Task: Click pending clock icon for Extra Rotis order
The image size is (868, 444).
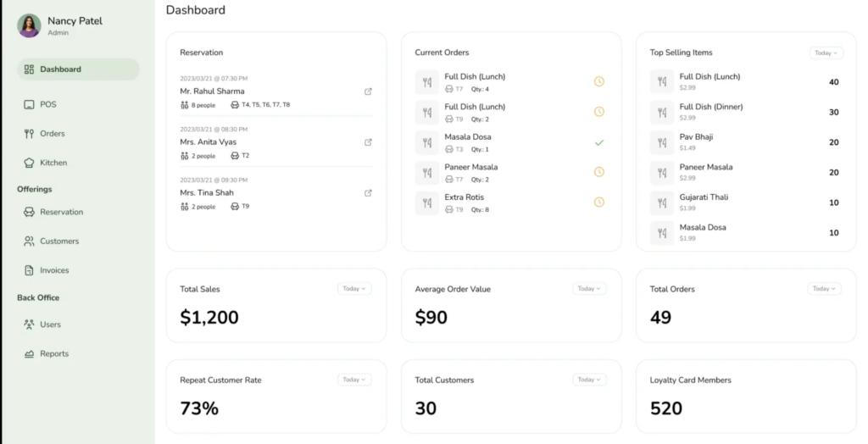Action: [599, 202]
